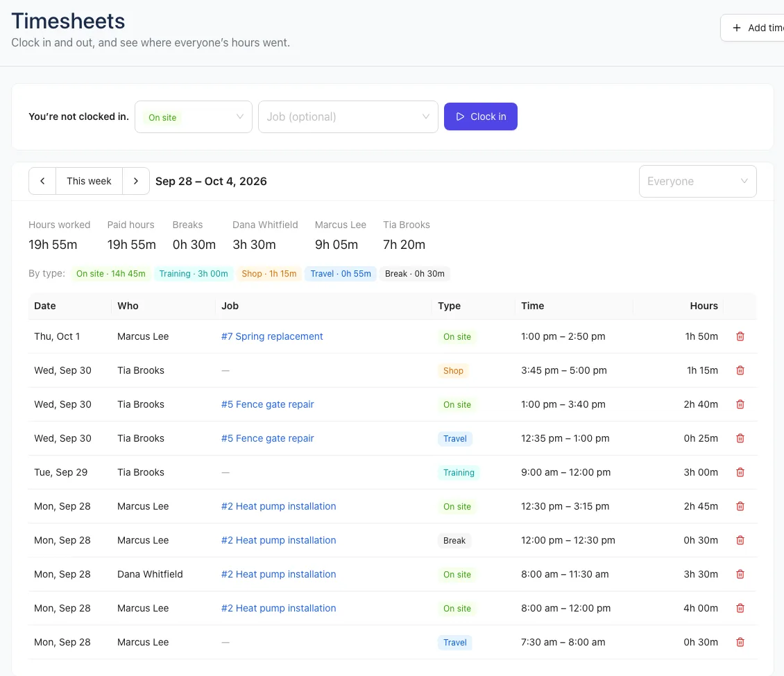Viewport: 784px width, 676px height.
Task: Click the Sep 28 – Oct 4, 2026 date range
Action: (x=211, y=182)
